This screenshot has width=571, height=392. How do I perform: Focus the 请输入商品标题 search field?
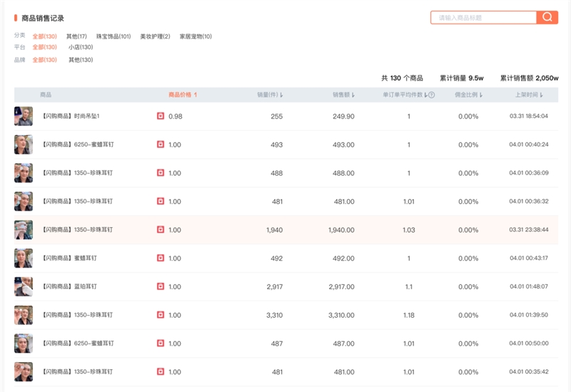pyautogui.click(x=484, y=18)
